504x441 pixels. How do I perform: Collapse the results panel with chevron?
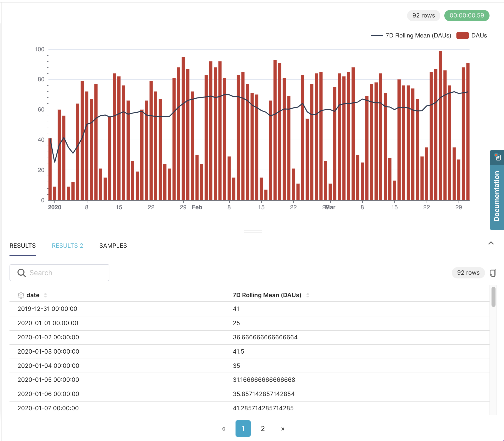(x=491, y=243)
